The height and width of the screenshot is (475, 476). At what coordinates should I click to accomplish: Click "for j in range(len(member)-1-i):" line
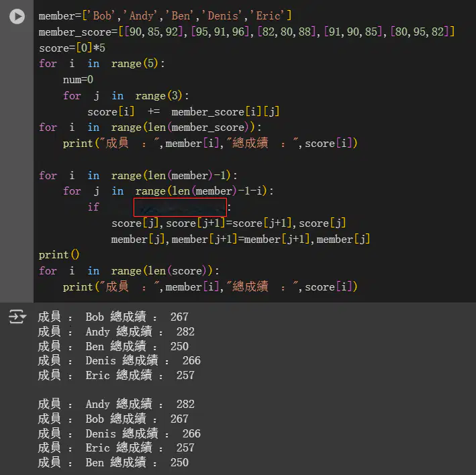(x=168, y=191)
